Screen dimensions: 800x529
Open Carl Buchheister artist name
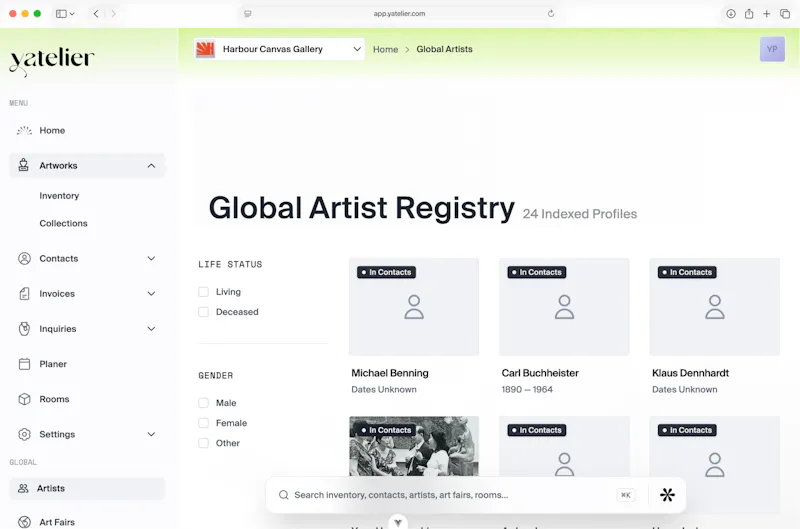point(540,373)
